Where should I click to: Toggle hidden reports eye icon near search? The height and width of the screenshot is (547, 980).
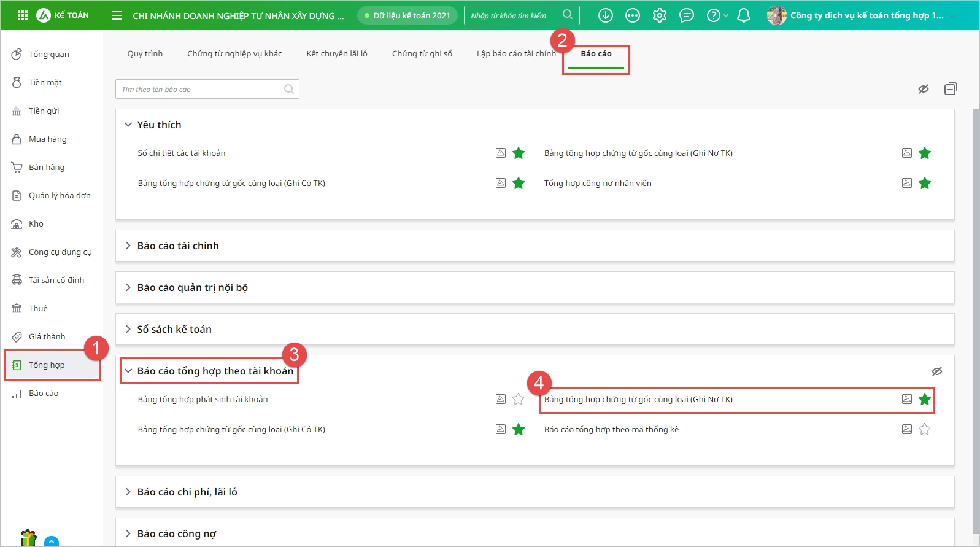923,89
